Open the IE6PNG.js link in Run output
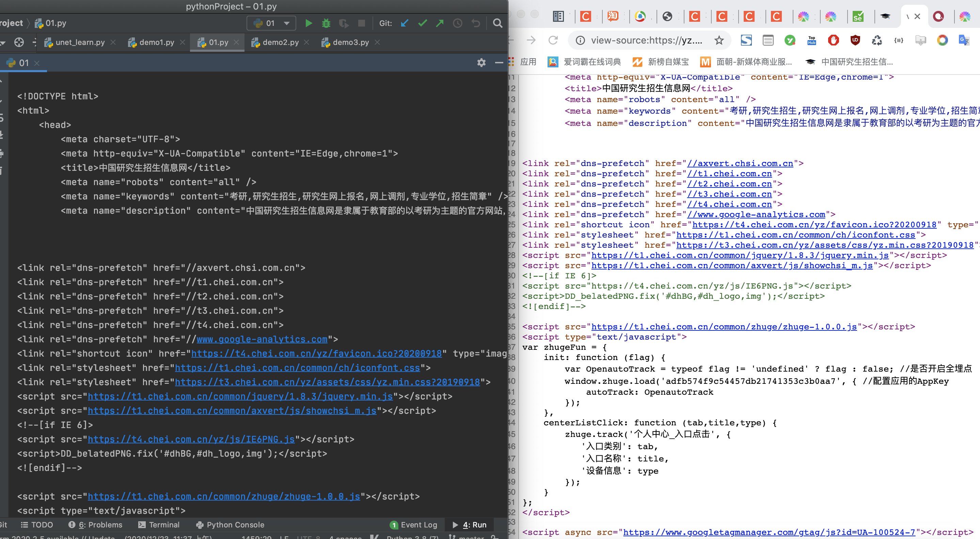Viewport: 980px width, 539px height. point(191,439)
